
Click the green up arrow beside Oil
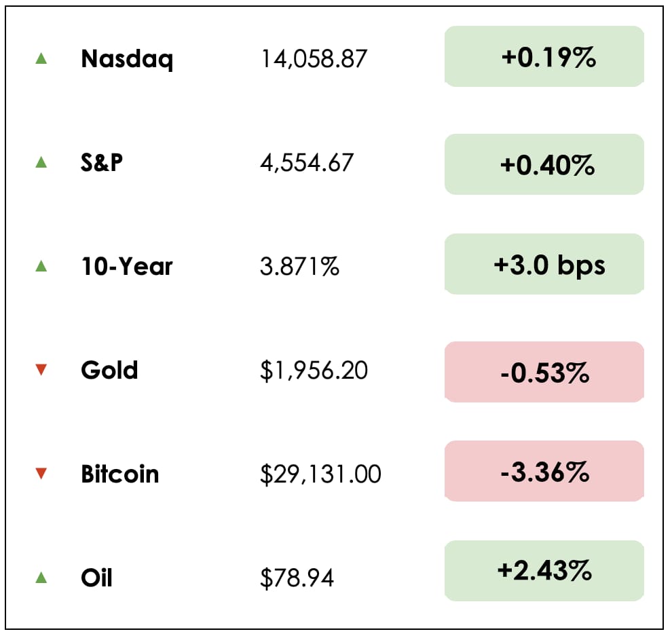(41, 578)
